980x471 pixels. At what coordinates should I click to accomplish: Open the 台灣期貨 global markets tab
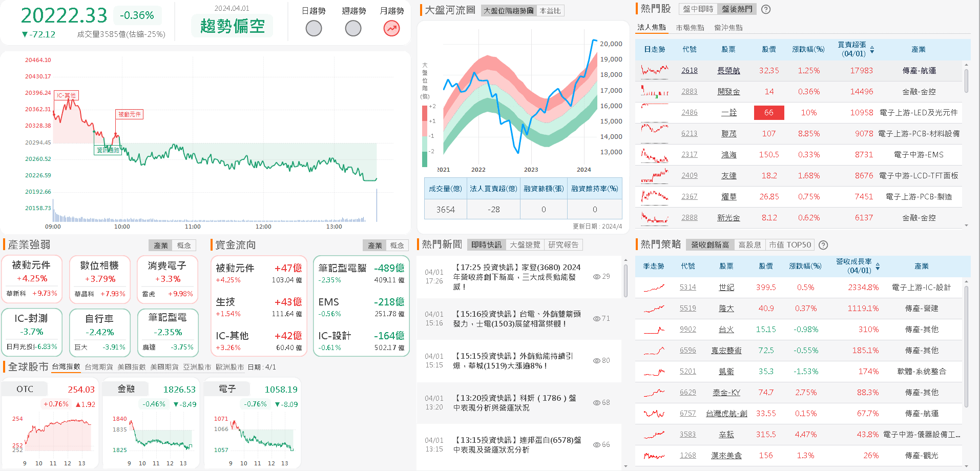[99, 367]
